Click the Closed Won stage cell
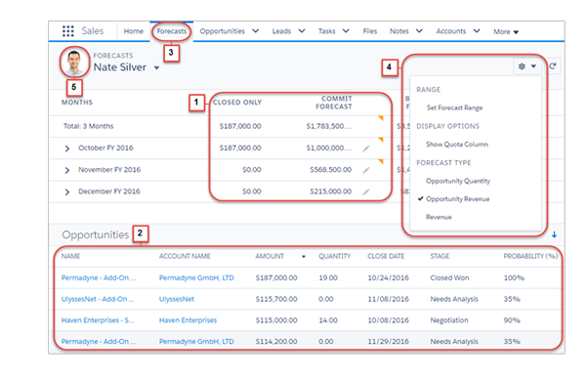 coord(449,278)
